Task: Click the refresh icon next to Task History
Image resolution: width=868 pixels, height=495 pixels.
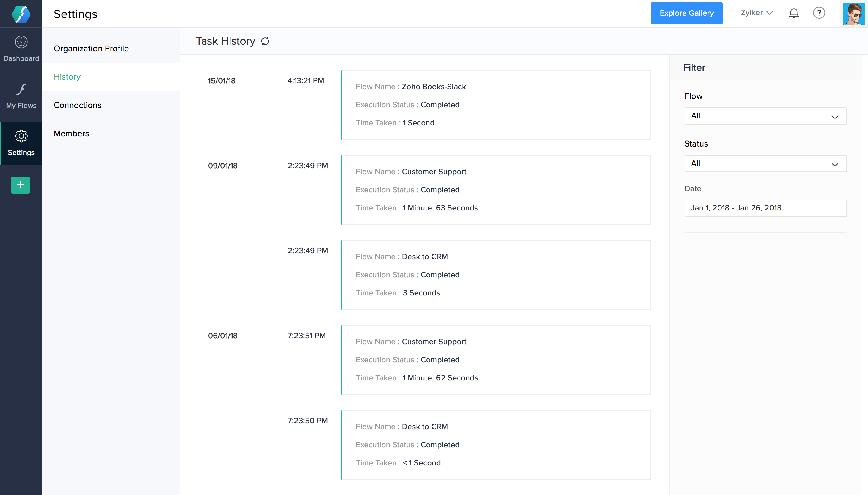Action: tap(265, 41)
